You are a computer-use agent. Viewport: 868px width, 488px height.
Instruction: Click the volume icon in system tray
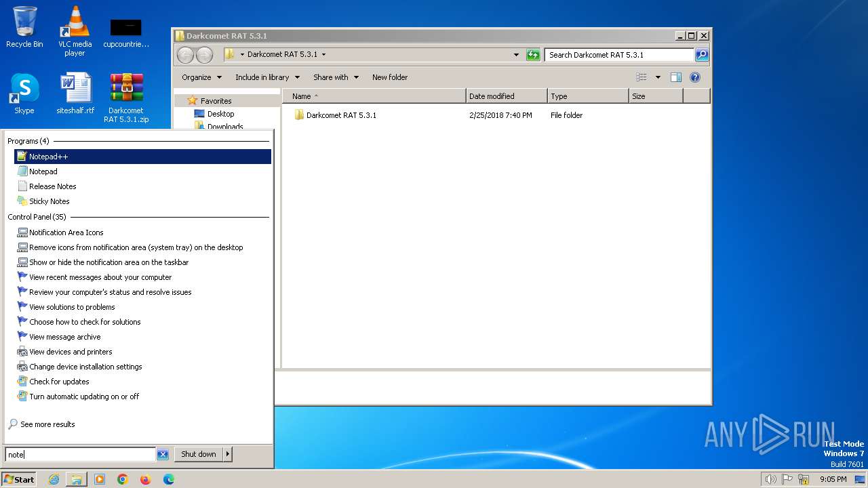(x=770, y=479)
